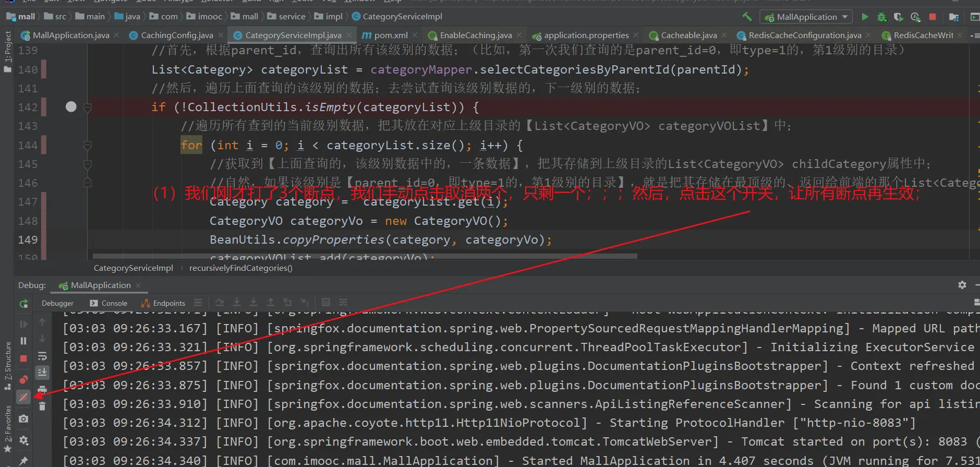Click View Breakpoints double red circle icon
The height and width of the screenshot is (467, 980).
point(23,379)
